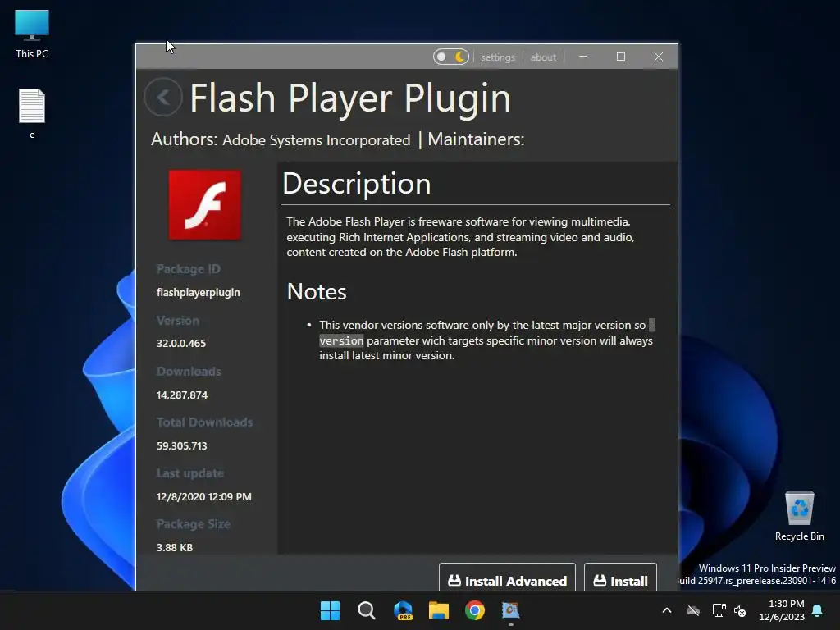The image size is (840, 630).
Task: Click the Flash Player Plugin title
Action: pos(350,98)
